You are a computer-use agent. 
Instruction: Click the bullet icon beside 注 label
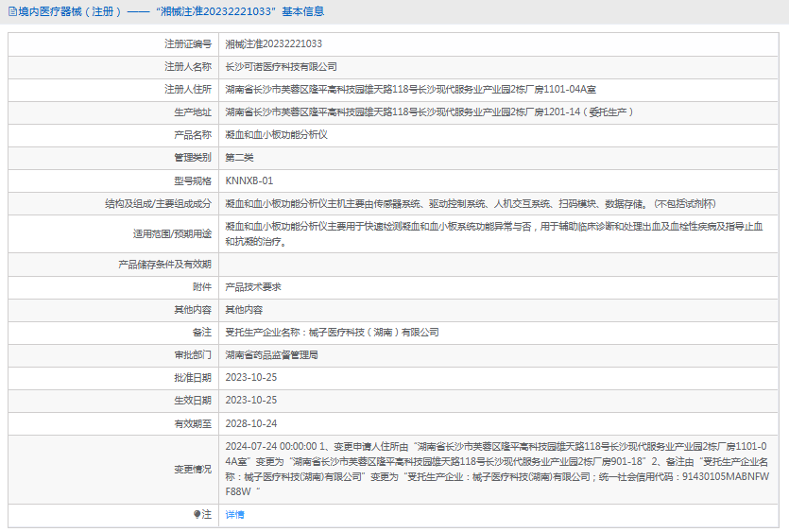coord(197,514)
